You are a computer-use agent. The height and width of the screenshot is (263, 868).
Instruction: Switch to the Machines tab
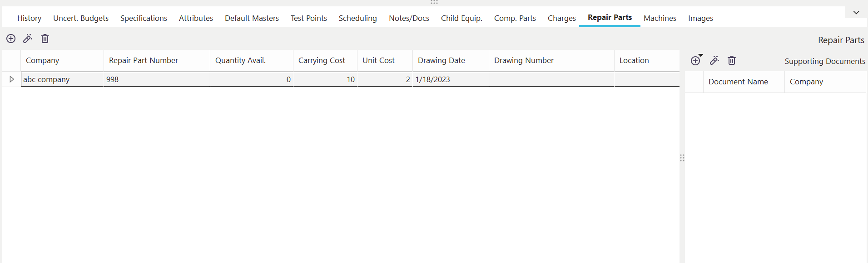tap(660, 18)
